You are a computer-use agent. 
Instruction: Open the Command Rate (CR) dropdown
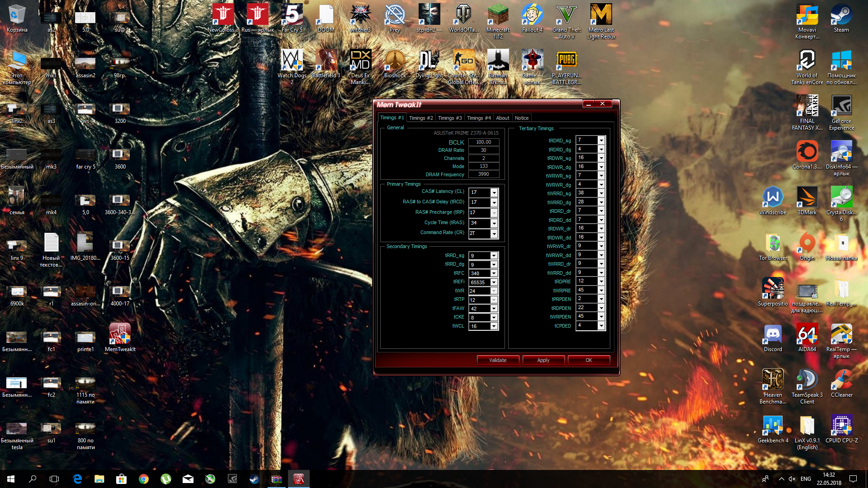(494, 234)
